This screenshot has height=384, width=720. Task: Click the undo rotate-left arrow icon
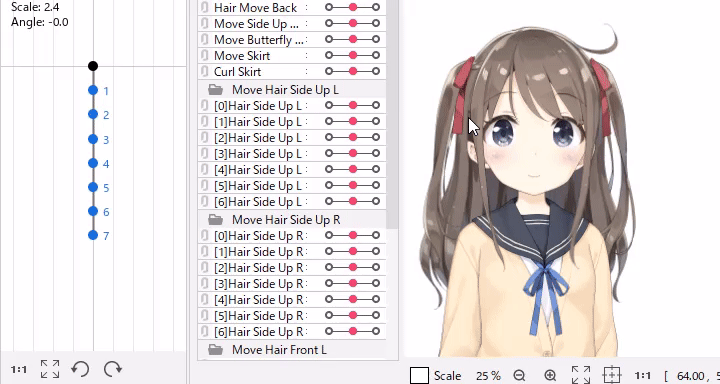[80, 369]
